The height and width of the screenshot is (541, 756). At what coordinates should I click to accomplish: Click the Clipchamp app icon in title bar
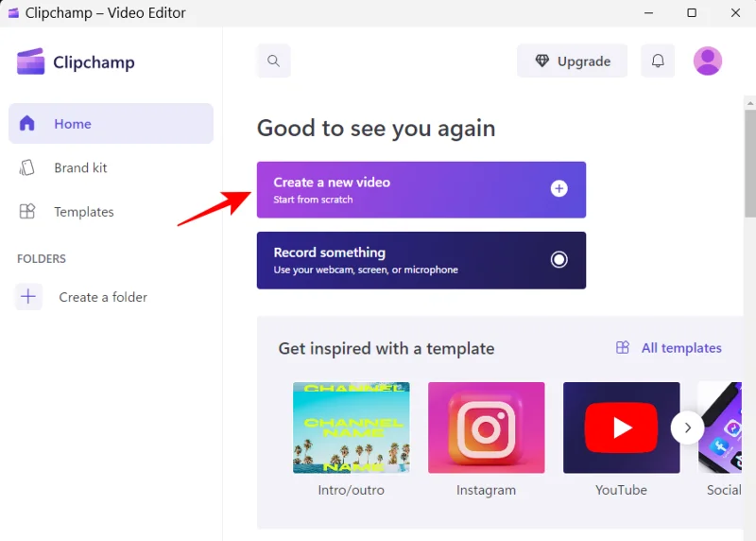tap(13, 13)
